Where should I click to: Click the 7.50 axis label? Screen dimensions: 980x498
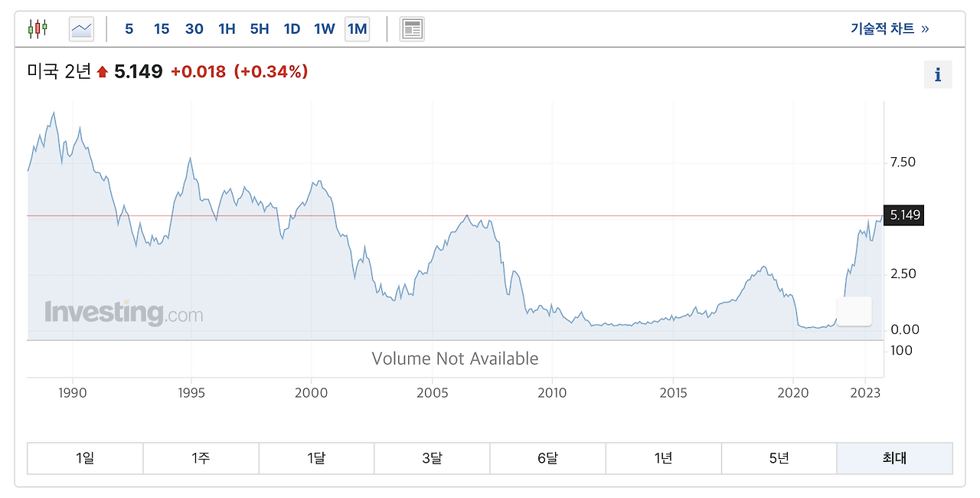click(x=903, y=162)
